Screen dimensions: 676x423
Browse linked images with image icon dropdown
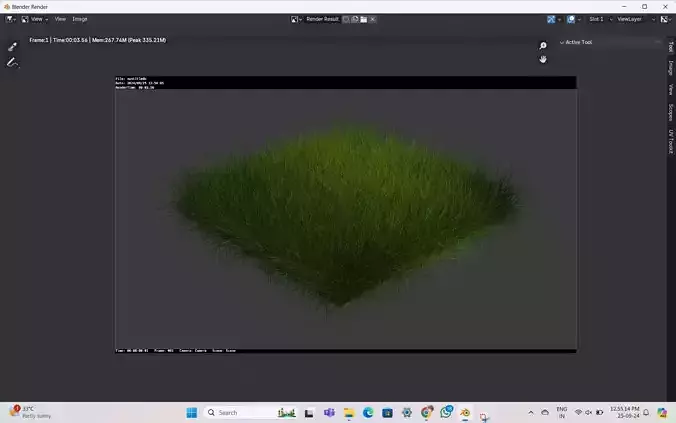[296, 19]
